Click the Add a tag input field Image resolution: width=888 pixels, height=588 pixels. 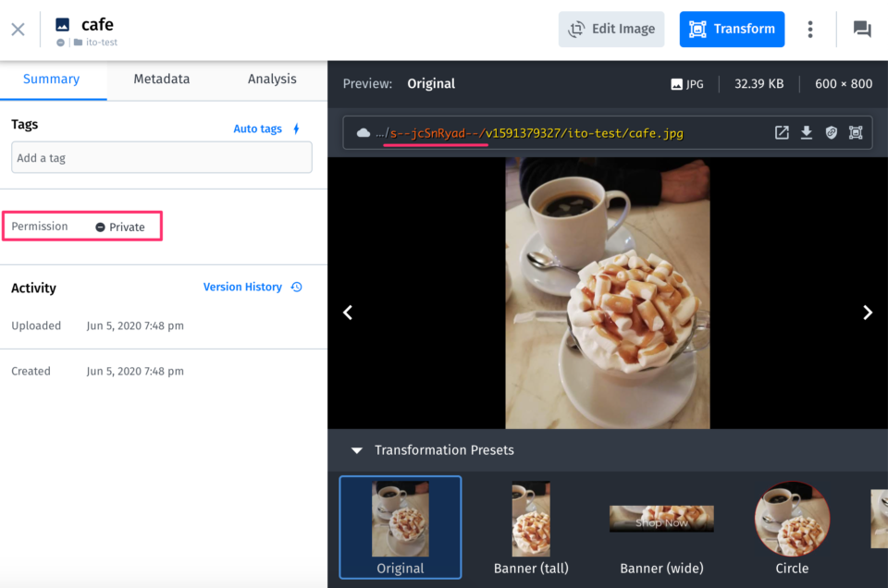coord(161,157)
